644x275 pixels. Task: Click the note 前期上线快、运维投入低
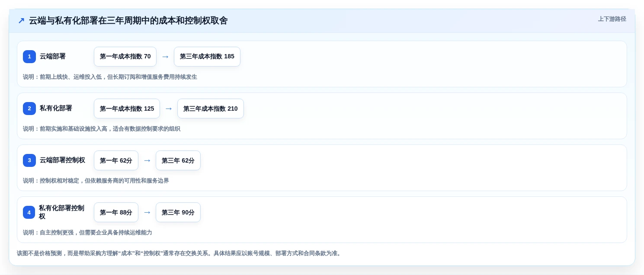click(110, 77)
